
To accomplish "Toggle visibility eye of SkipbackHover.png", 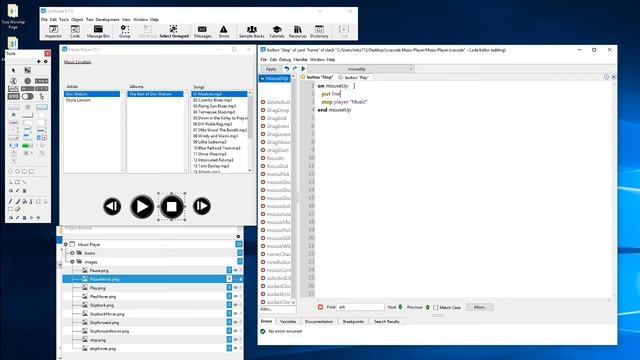I will tap(236, 314).
